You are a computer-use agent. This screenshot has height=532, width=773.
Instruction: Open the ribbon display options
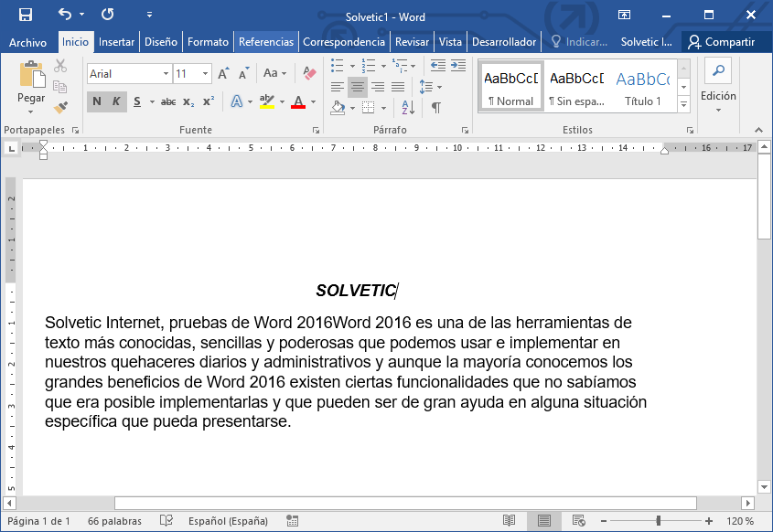[x=624, y=15]
